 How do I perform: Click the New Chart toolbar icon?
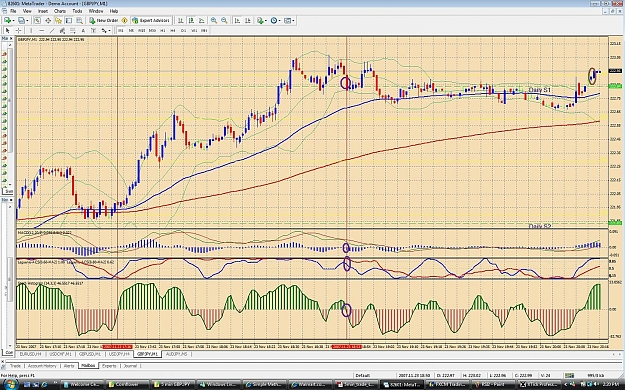click(x=7, y=20)
